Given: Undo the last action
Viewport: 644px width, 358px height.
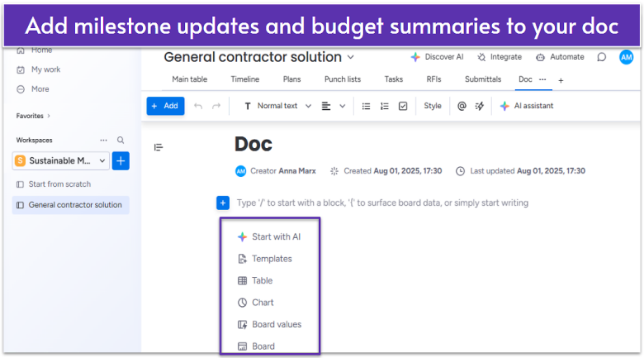Looking at the screenshot, I should click(198, 106).
